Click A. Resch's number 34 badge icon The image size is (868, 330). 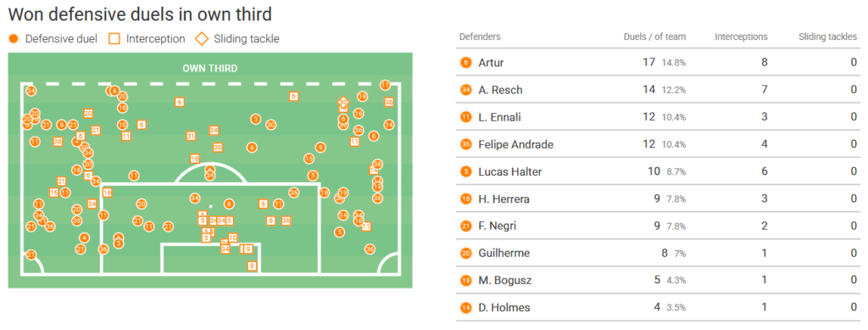tap(465, 90)
